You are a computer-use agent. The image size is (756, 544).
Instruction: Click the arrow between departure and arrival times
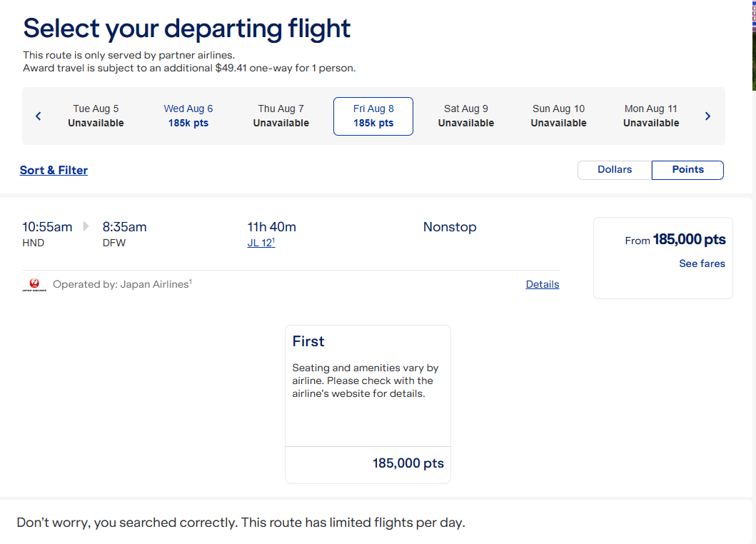point(86,227)
